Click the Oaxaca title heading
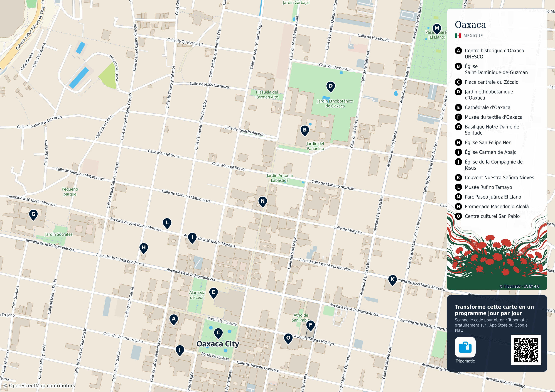Image resolution: width=555 pixels, height=392 pixels. [x=470, y=25]
